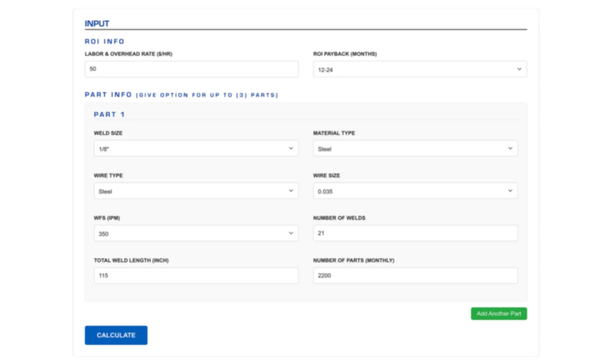Click the Number of Parts (Monthly) field
Screen dimensions: 612x364
(x=415, y=276)
